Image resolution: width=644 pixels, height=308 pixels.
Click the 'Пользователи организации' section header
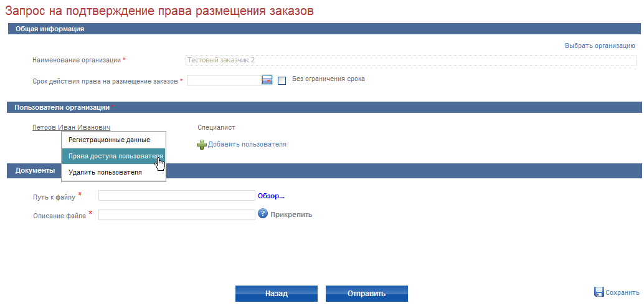point(324,107)
